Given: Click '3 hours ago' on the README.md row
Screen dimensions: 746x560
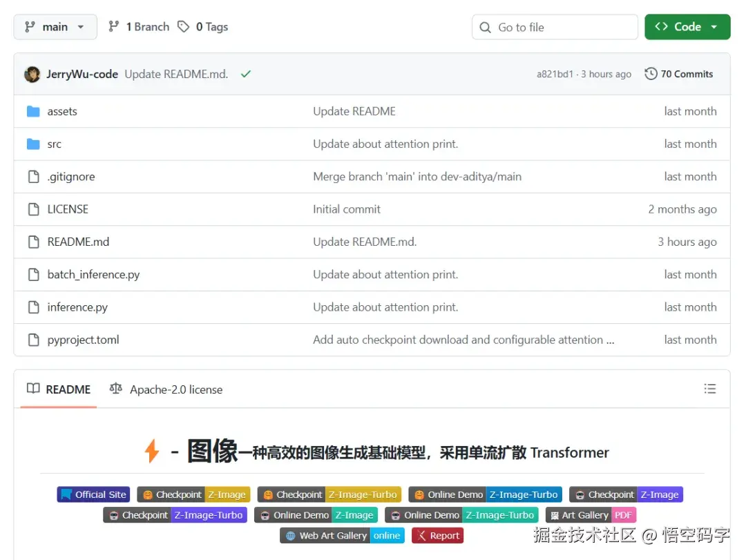Looking at the screenshot, I should 687,242.
